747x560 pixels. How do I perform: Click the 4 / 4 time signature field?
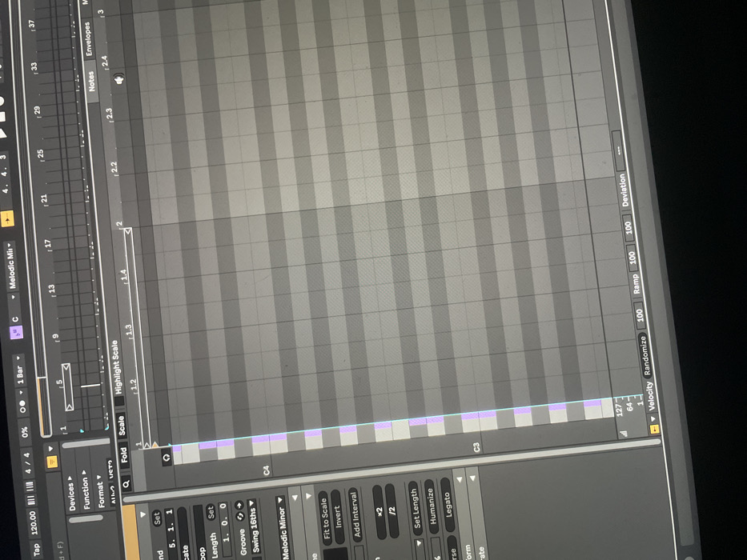click(x=27, y=462)
